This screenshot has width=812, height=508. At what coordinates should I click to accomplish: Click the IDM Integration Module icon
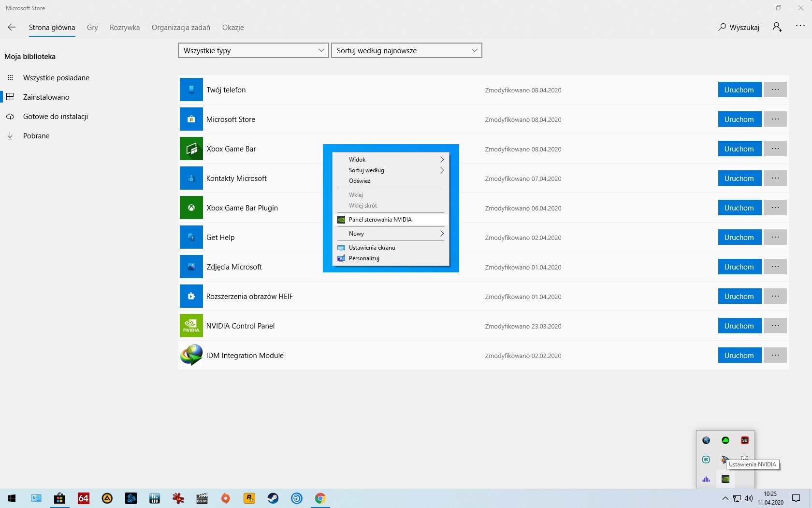click(191, 355)
